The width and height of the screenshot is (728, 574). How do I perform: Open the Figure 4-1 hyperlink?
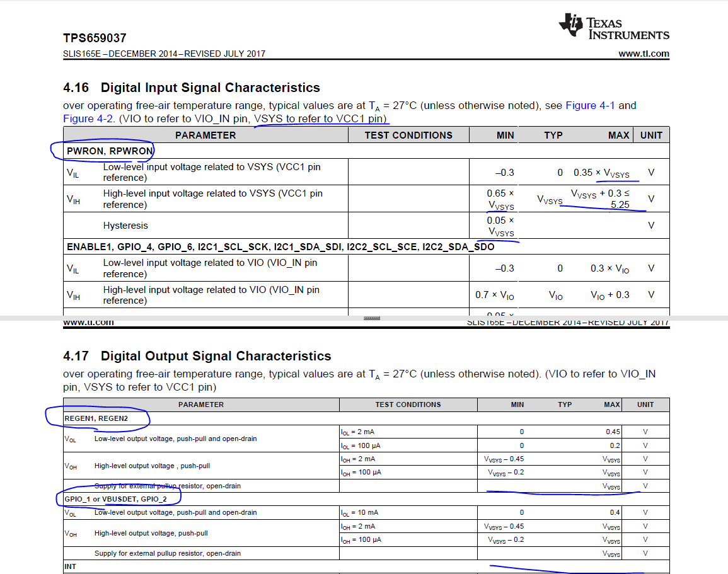589,105
